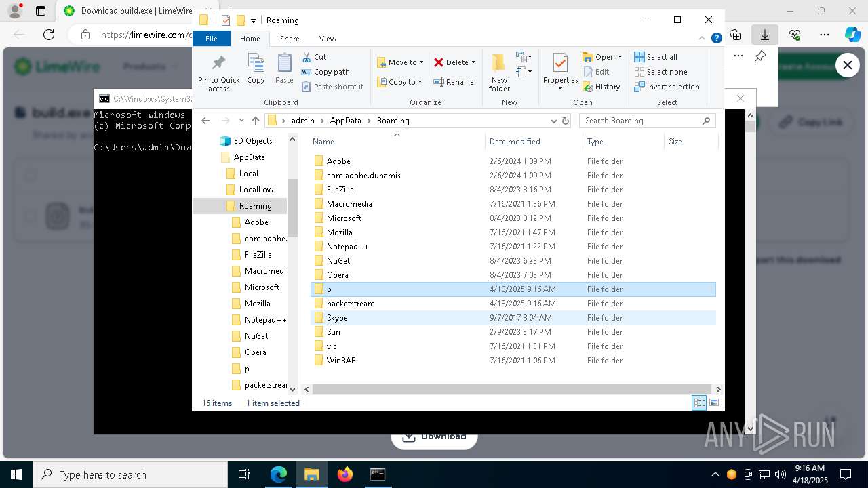The width and height of the screenshot is (868, 488).
Task: Open recent locations dropdown arrow
Action: [x=241, y=121]
